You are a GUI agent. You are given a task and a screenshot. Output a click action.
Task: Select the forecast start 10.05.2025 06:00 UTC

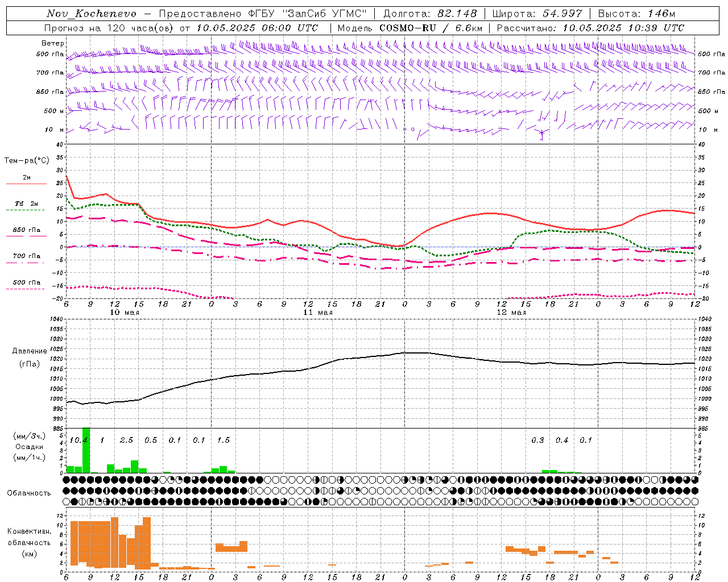tap(257, 28)
